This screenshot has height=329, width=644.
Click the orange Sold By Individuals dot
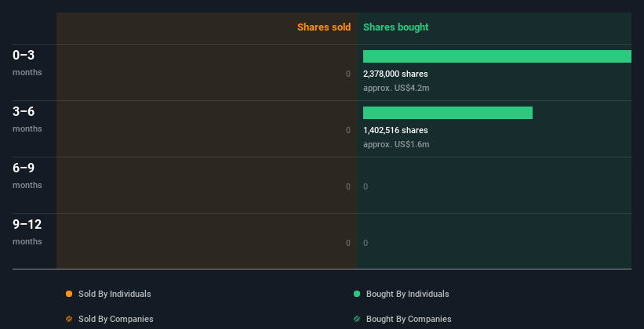69,294
